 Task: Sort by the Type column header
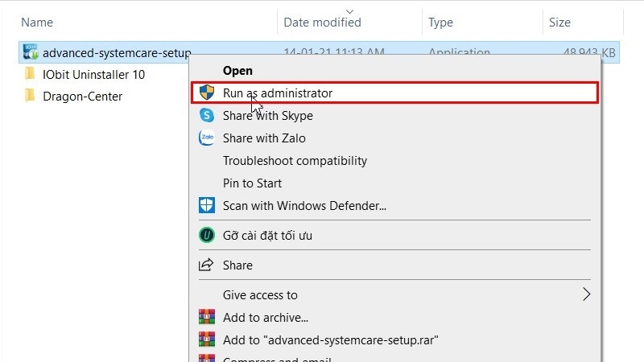tap(441, 23)
